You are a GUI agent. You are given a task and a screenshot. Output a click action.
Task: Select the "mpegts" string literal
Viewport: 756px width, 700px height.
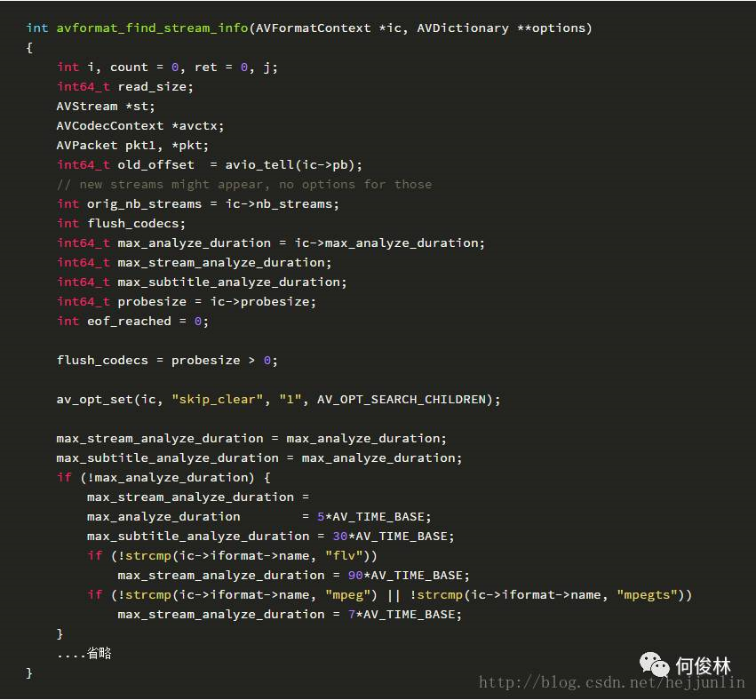647,594
